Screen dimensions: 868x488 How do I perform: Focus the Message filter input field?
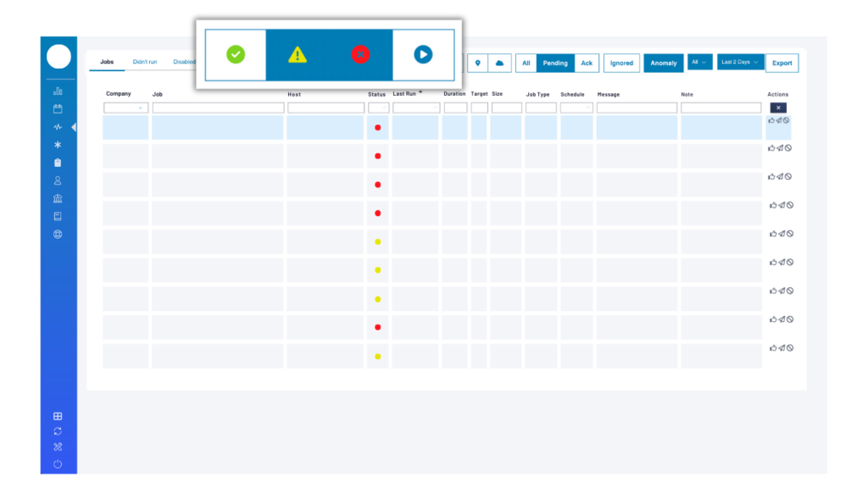pos(637,108)
